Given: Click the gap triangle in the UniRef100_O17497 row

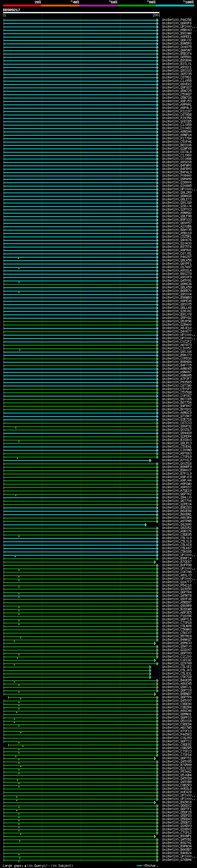Looking at the screenshot, I should pyautogui.click(x=19, y=268).
